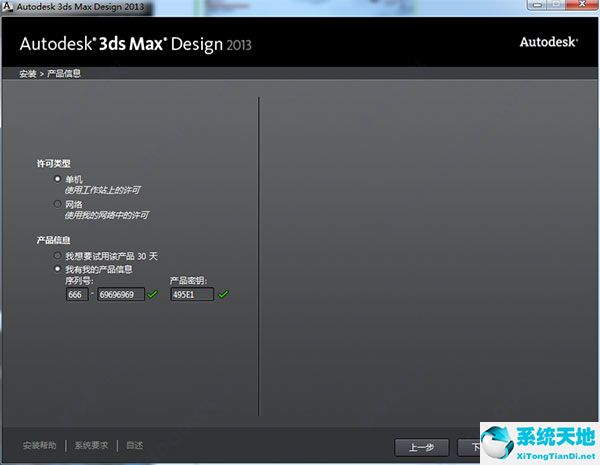Choose the 30 天 trial option

pos(57,256)
